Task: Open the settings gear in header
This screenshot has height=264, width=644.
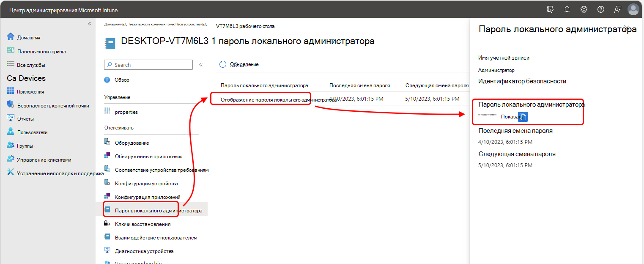Action: pyautogui.click(x=584, y=9)
